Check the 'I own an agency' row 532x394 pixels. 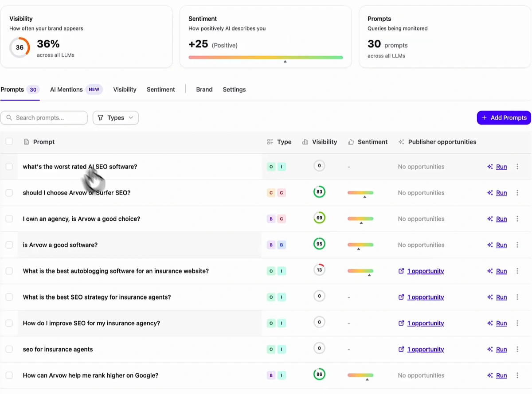click(9, 219)
